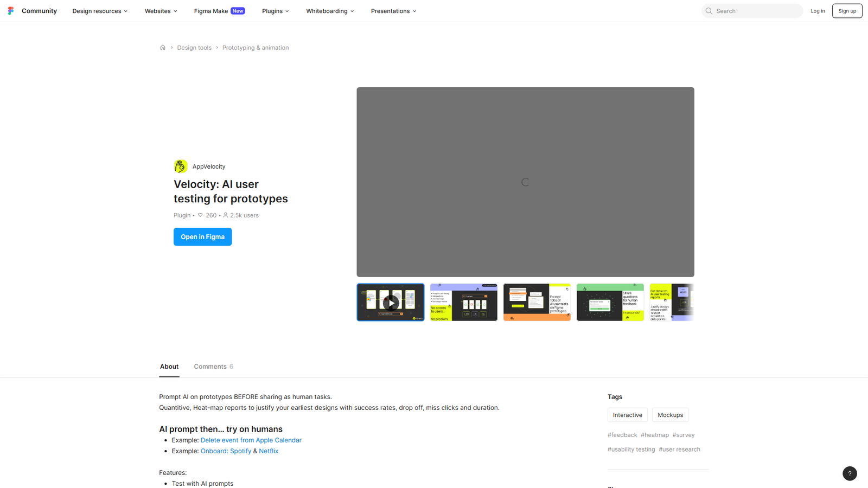Click the help question mark button

pyautogui.click(x=850, y=473)
